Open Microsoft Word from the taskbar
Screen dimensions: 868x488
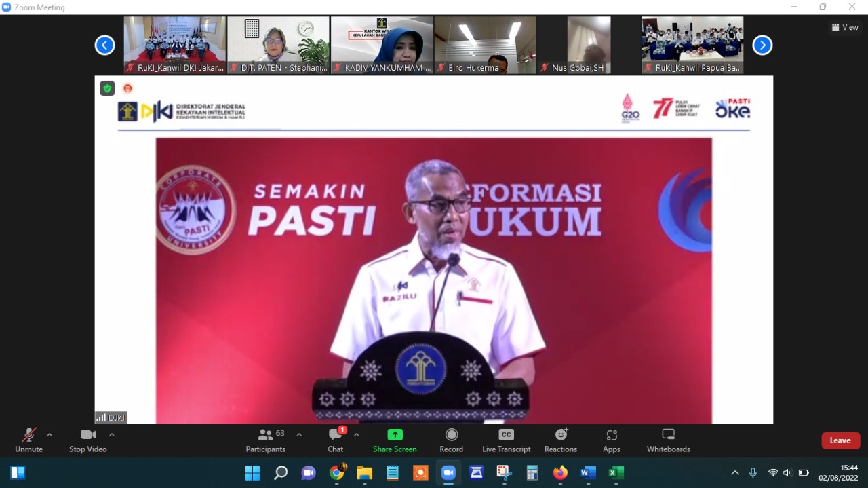point(588,472)
